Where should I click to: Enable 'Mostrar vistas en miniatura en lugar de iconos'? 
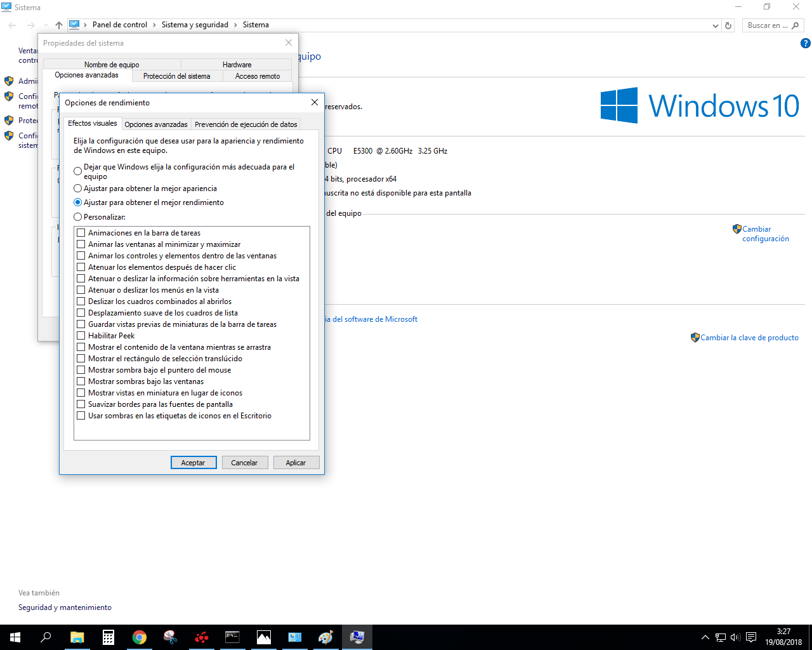[81, 393]
